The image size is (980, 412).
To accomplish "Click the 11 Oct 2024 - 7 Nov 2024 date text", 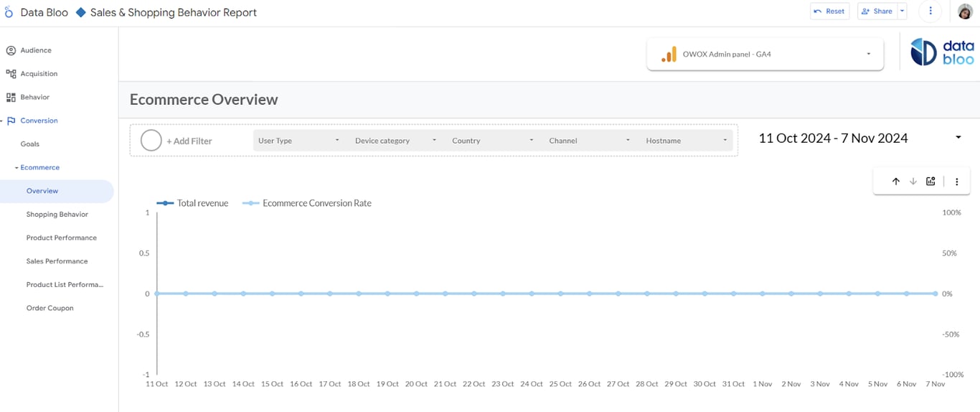I will pyautogui.click(x=833, y=138).
